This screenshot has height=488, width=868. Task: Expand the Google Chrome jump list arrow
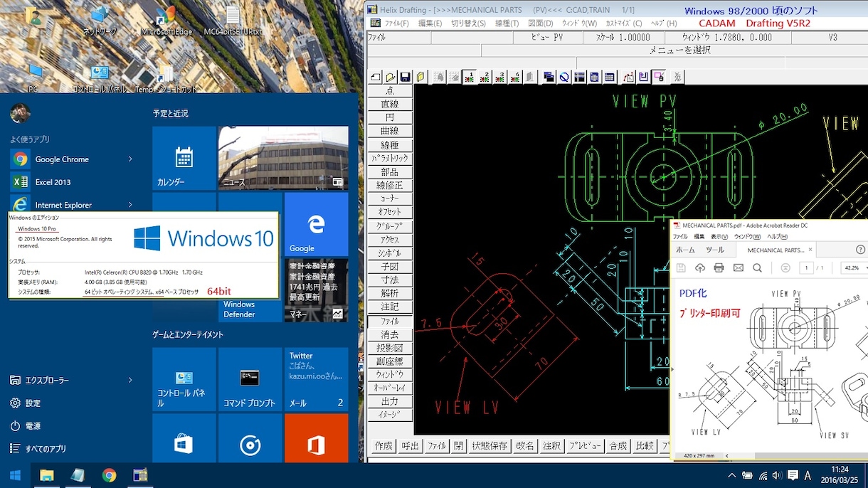tap(130, 159)
